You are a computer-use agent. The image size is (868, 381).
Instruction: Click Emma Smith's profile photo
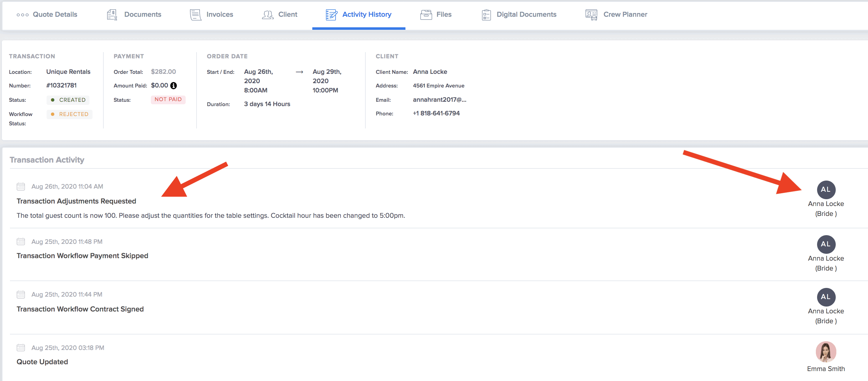[x=826, y=352]
